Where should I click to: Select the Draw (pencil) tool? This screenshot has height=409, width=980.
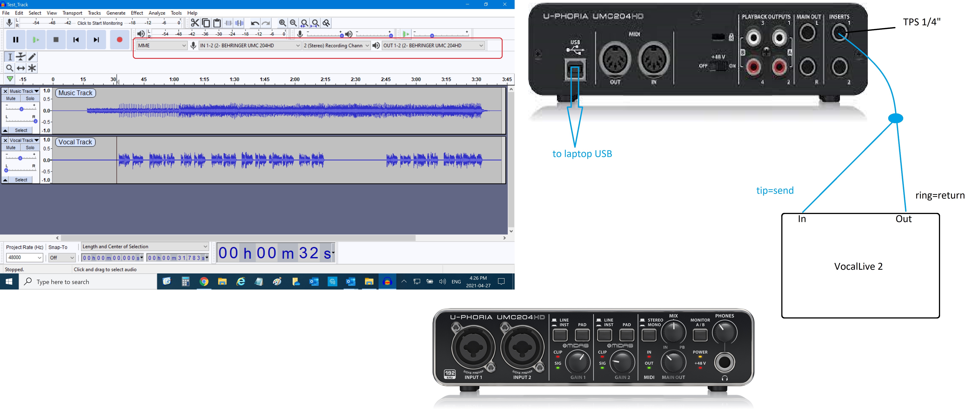pyautogui.click(x=32, y=57)
